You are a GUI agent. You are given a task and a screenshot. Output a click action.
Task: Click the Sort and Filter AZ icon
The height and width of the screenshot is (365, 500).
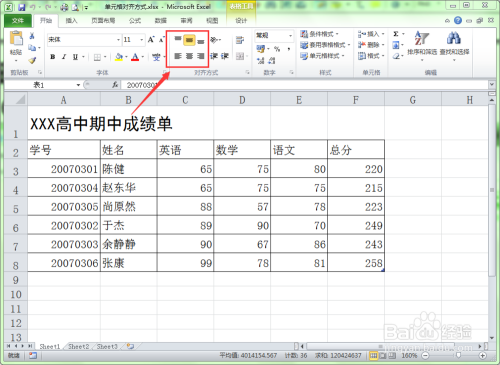pos(421,38)
